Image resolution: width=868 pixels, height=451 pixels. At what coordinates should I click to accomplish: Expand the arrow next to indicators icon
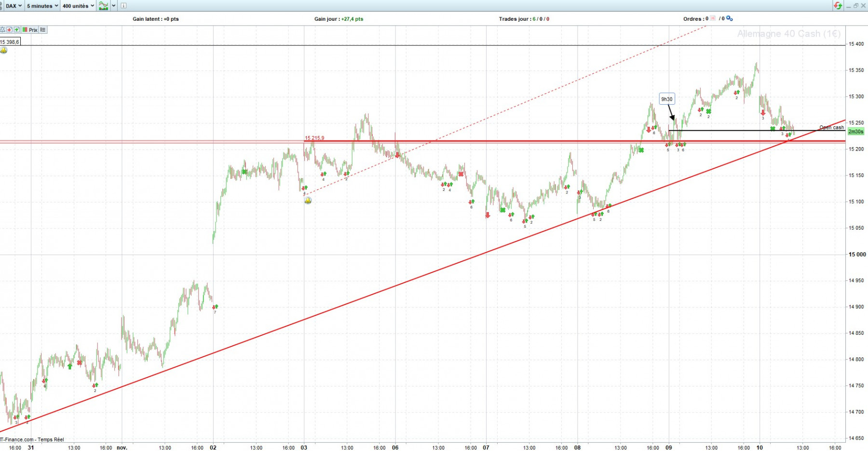pos(114,6)
